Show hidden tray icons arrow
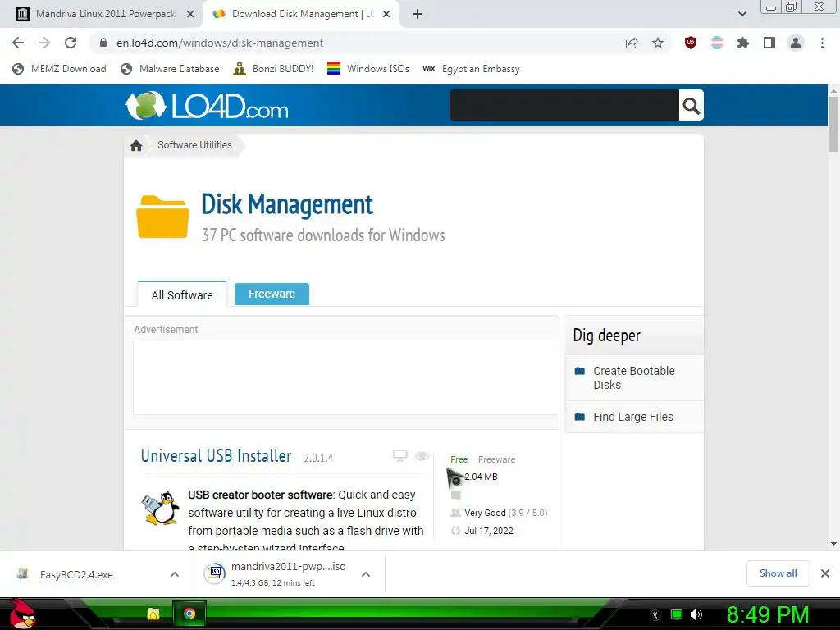The height and width of the screenshot is (630, 840). coord(655,615)
